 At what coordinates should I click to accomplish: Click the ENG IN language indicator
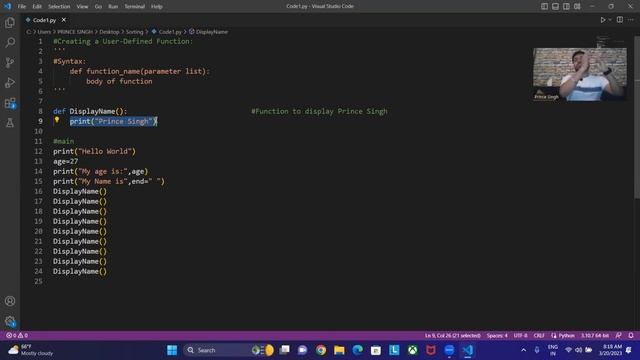click(x=553, y=350)
